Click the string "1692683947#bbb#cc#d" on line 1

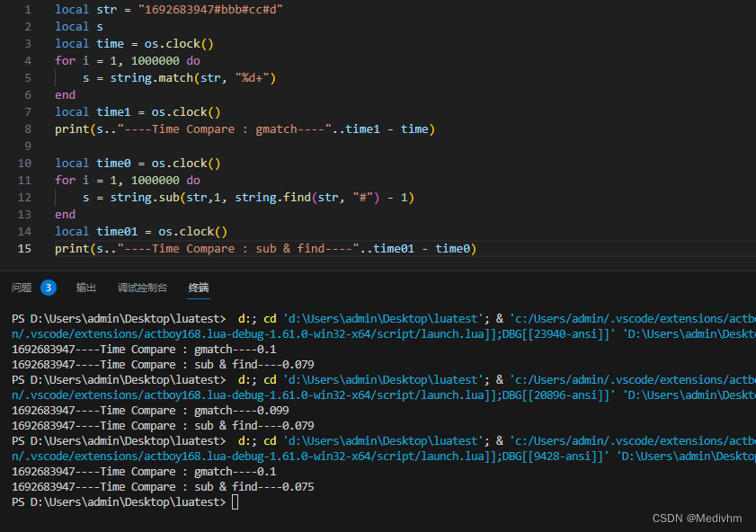pos(210,10)
